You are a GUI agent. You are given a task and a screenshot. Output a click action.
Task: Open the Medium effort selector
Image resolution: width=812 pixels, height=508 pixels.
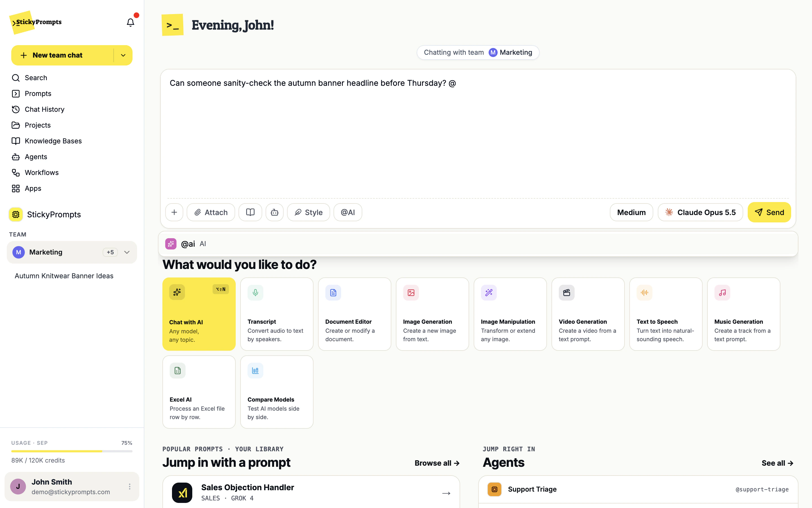(x=631, y=212)
